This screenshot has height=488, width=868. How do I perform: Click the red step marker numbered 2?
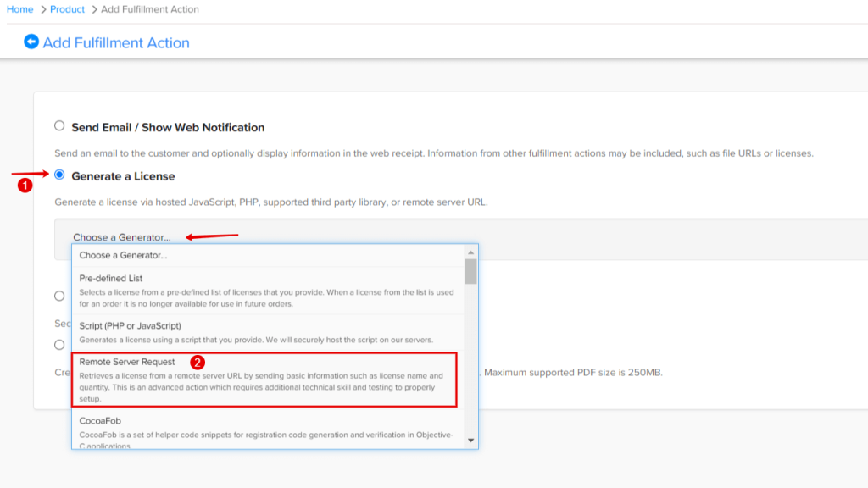[198, 362]
